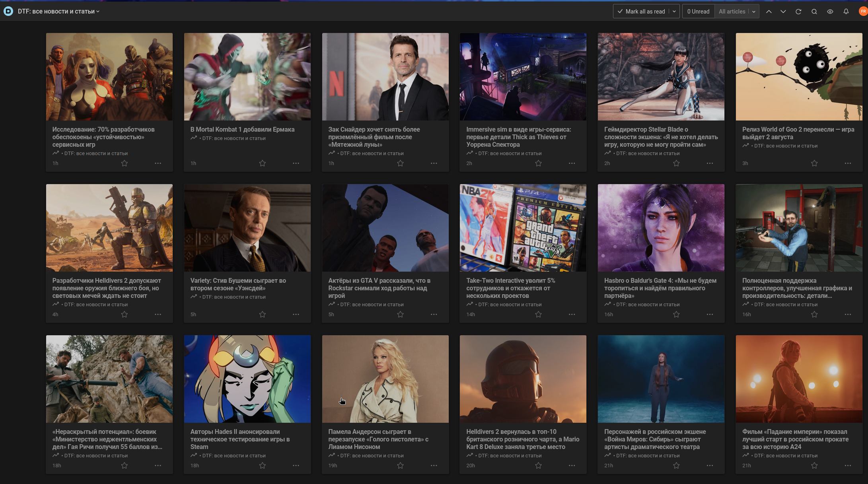The height and width of the screenshot is (484, 868).
Task: Star the Полноценная поддержка контроллеров article
Action: (x=814, y=315)
